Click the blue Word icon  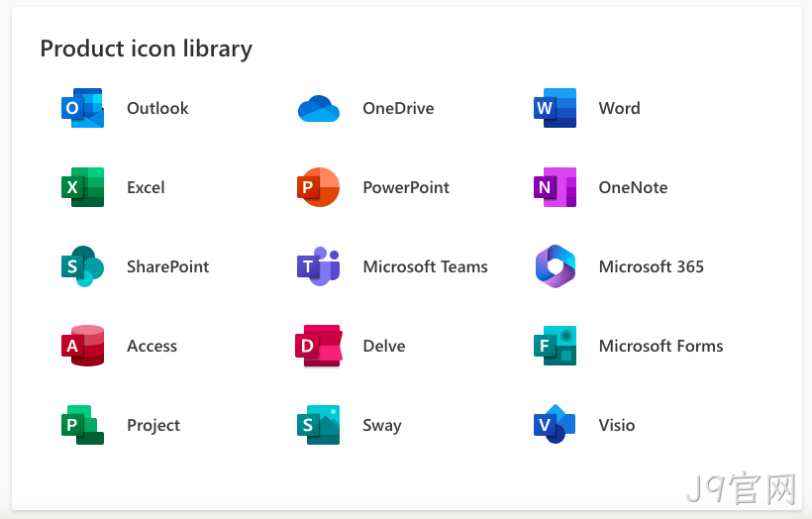[555, 108]
